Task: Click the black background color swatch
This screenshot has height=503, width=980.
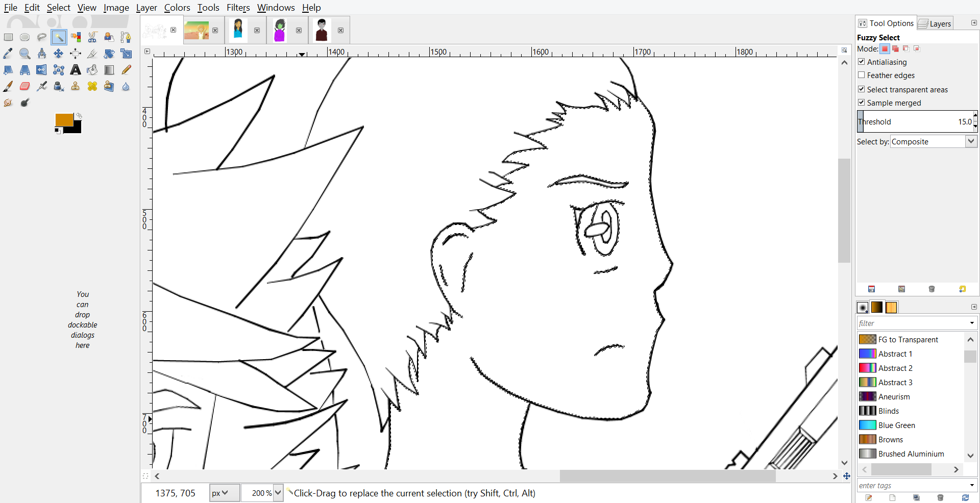Action: pyautogui.click(x=77, y=128)
